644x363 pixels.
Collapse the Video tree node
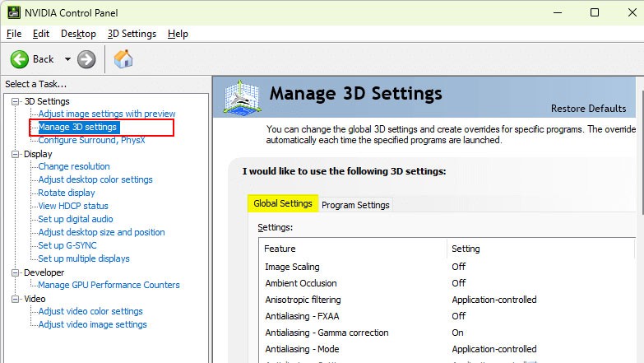15,299
